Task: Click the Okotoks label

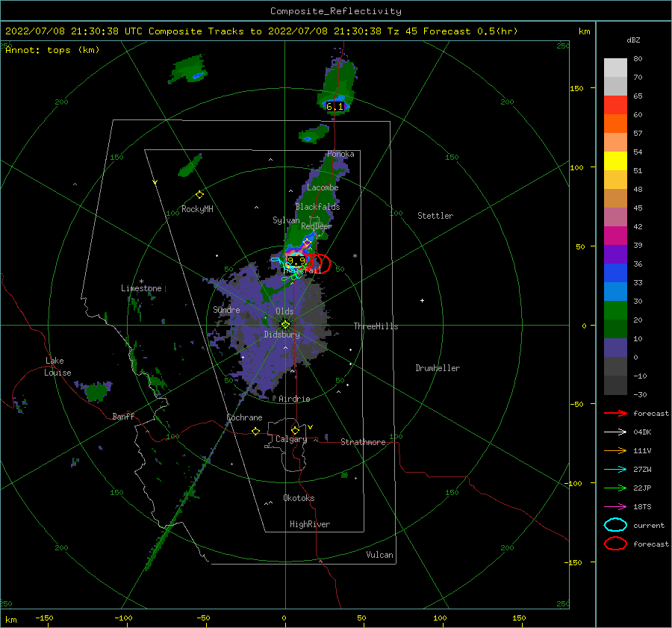Action: pos(299,498)
